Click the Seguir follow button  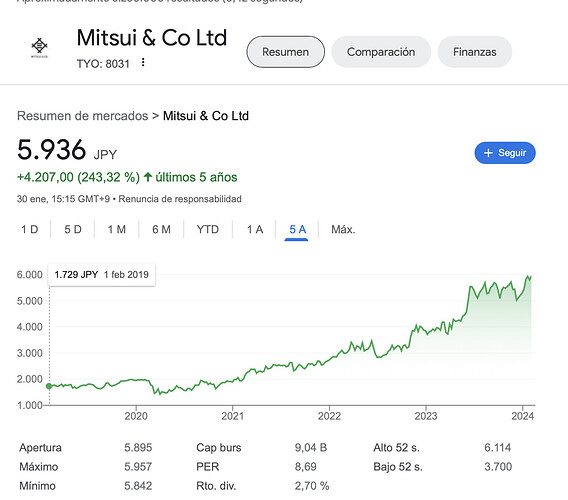tap(505, 153)
